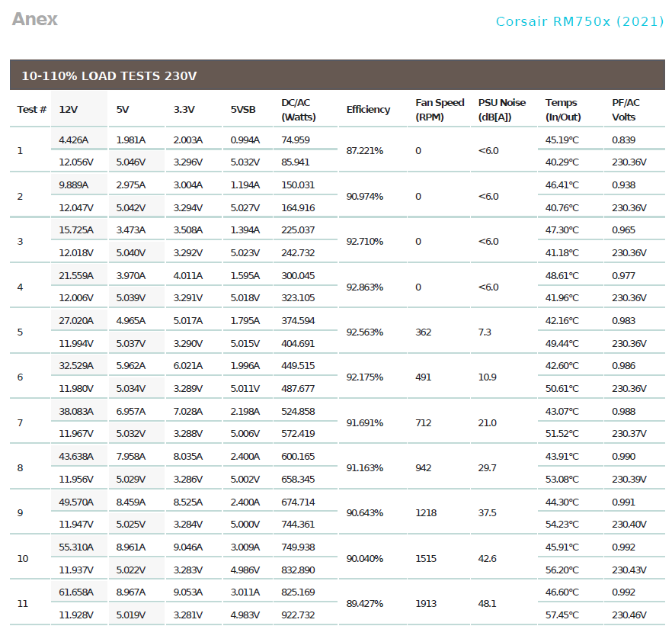
Task: Select the Efficiency column header
Action: point(368,110)
